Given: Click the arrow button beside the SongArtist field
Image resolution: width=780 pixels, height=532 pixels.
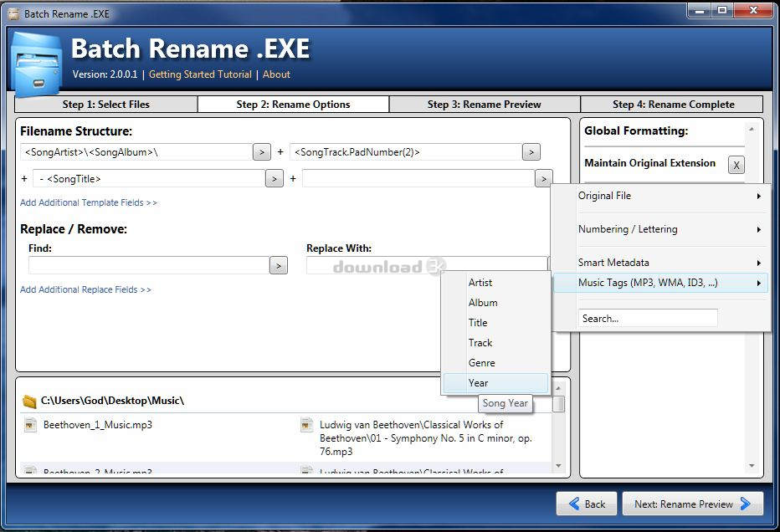Looking at the screenshot, I should pos(262,152).
